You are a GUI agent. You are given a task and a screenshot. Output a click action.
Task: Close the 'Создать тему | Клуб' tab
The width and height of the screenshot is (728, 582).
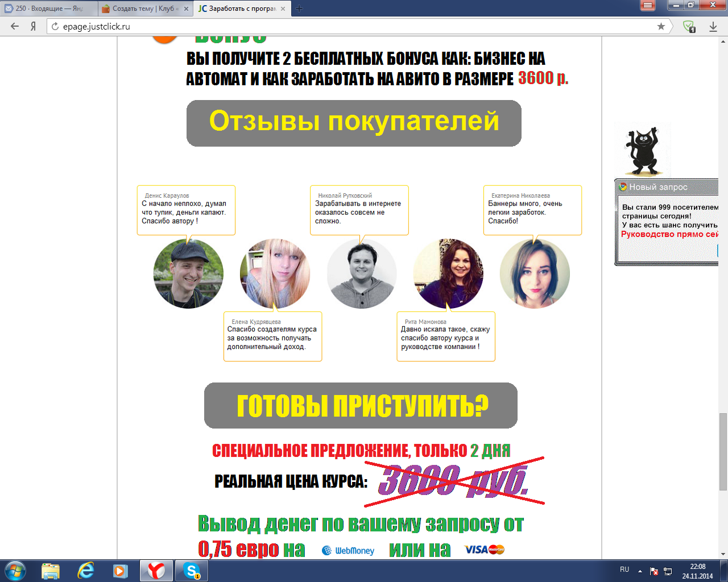[x=187, y=9]
